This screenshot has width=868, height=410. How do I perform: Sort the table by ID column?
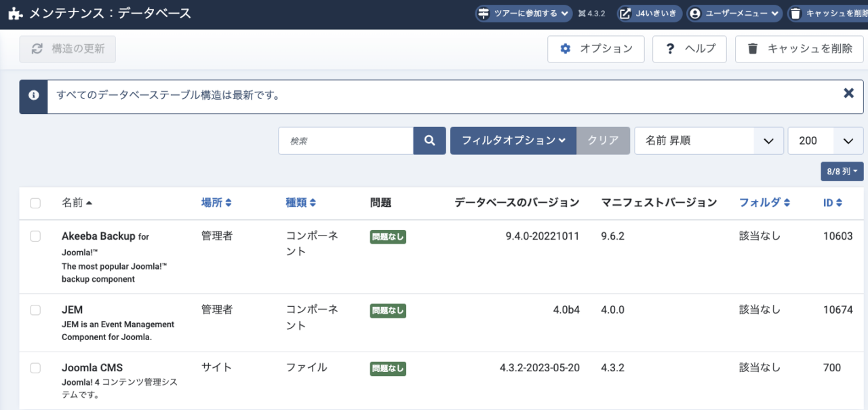[833, 203]
